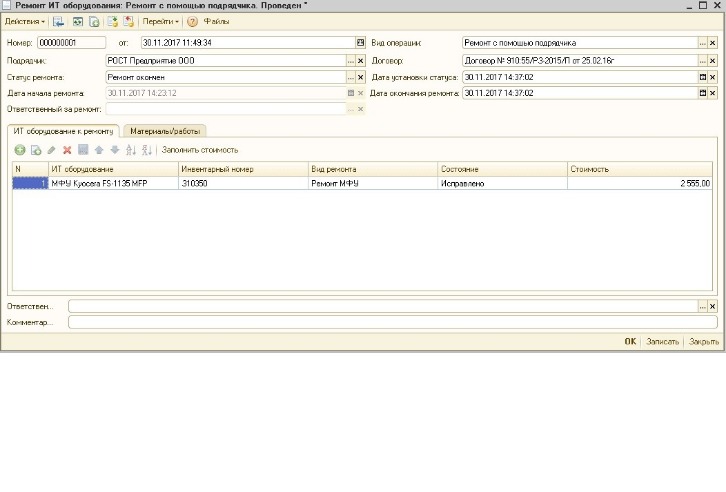Open the calendar for Дата установки статуса
Screen dimensions: 726x492
702,77
